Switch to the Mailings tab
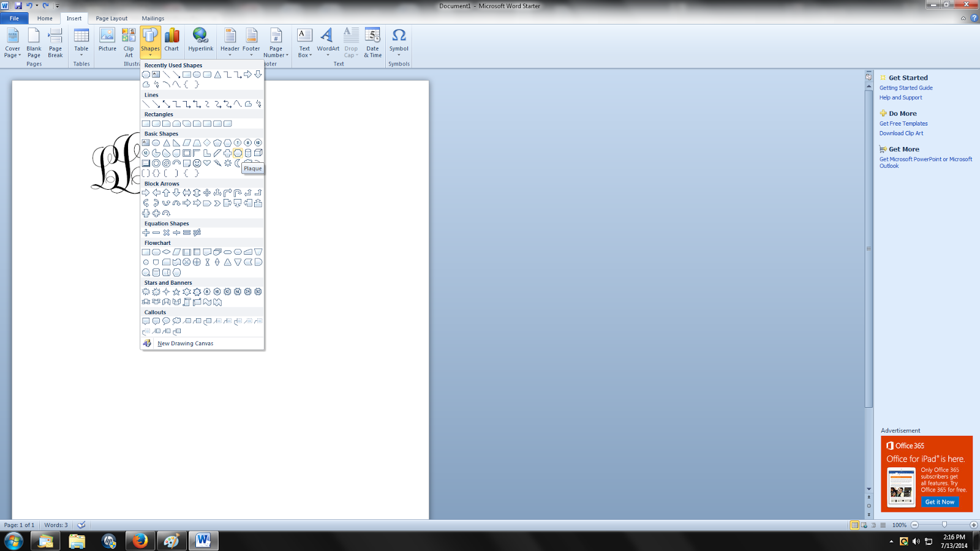This screenshot has width=980, height=551. pyautogui.click(x=153, y=18)
